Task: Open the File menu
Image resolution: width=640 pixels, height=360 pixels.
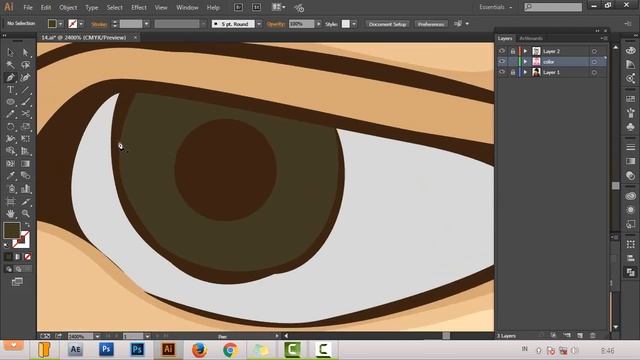Action: (x=28, y=7)
